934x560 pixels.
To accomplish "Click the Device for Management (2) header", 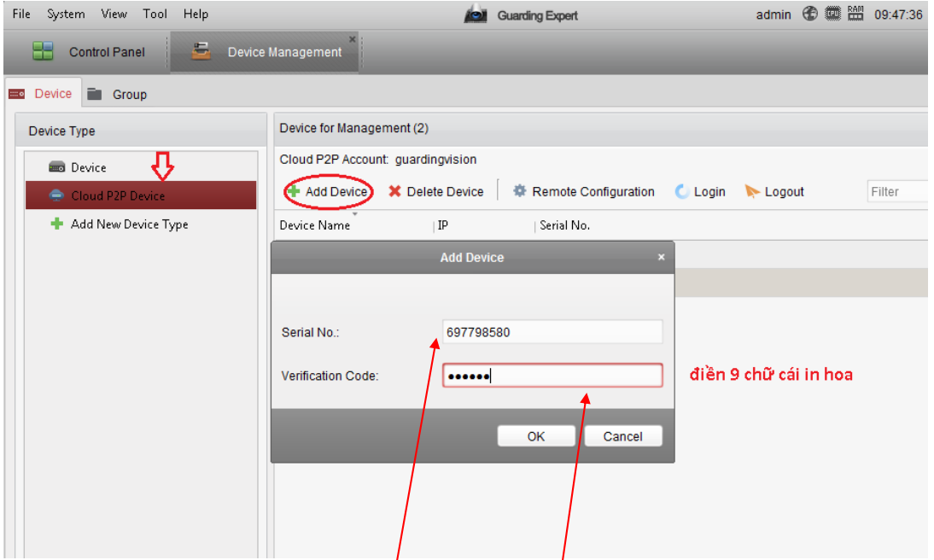I will [353, 128].
